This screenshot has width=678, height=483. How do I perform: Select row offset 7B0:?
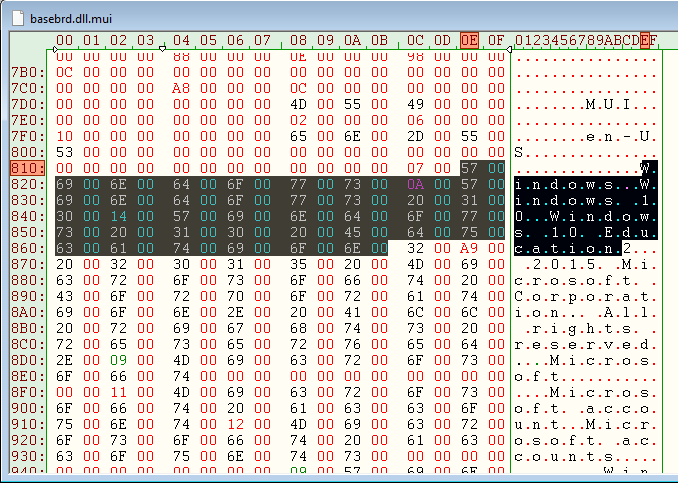pos(28,72)
